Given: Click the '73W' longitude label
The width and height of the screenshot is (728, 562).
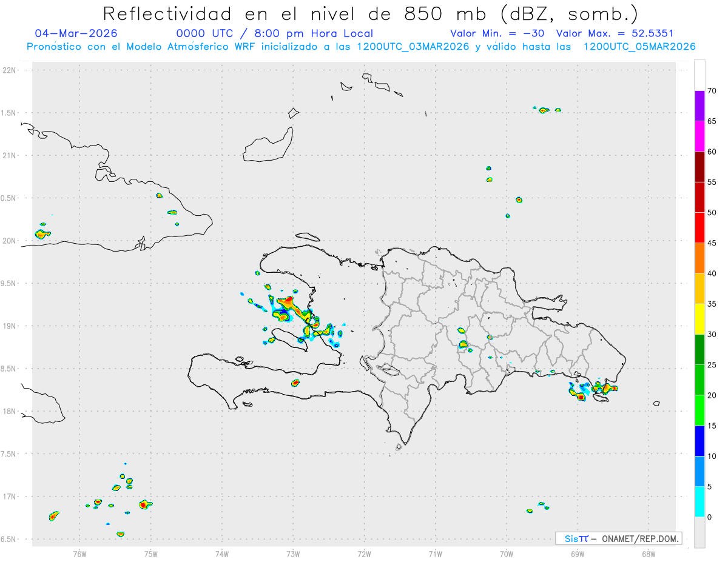Looking at the screenshot, I should coord(293,553).
